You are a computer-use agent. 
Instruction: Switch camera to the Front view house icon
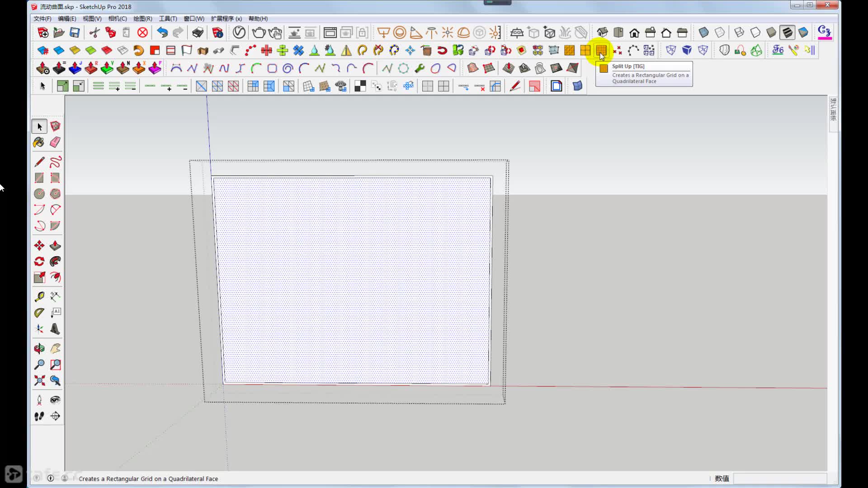pos(634,33)
